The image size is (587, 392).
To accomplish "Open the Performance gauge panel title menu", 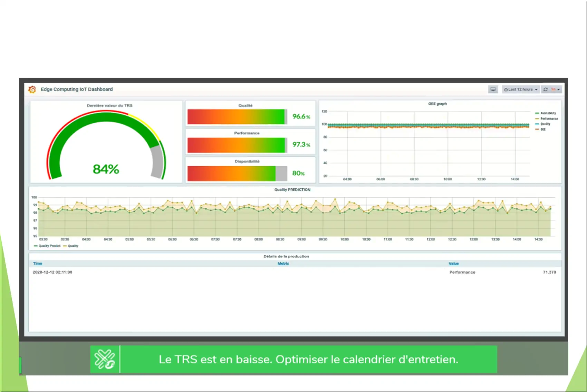I will tap(247, 133).
